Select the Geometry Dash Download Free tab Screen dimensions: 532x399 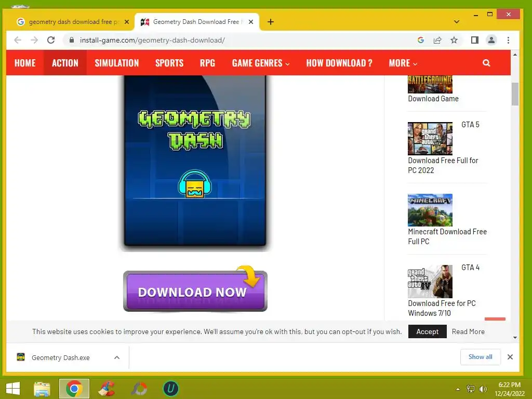coord(197,22)
